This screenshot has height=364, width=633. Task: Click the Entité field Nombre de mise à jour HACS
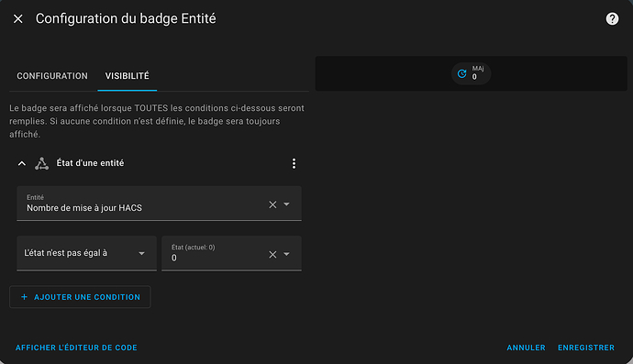click(x=159, y=204)
